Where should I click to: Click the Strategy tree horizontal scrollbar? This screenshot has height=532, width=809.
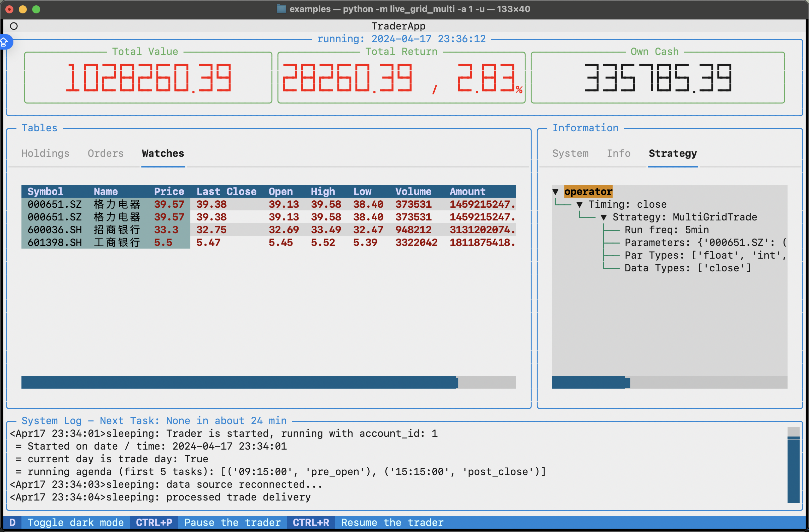point(591,382)
